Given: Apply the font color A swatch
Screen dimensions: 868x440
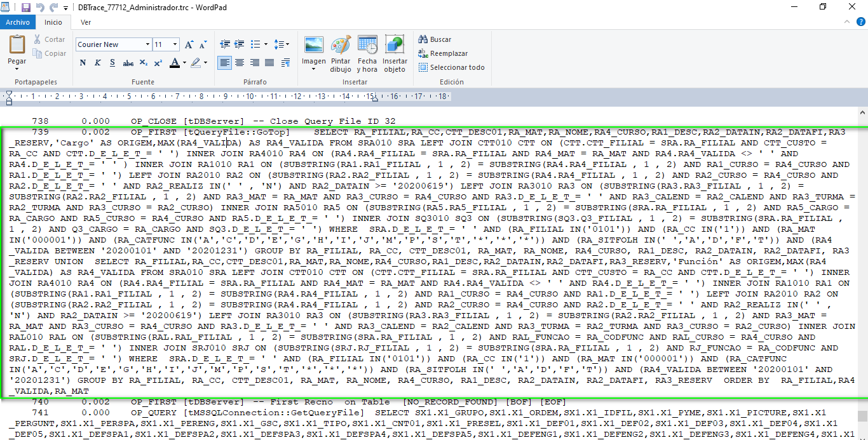Looking at the screenshot, I should (x=175, y=63).
